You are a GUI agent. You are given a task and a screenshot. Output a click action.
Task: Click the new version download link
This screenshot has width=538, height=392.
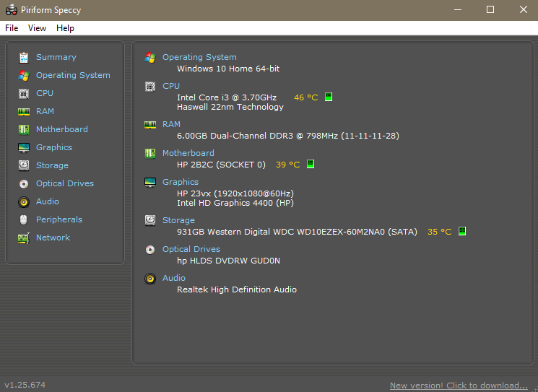458,385
